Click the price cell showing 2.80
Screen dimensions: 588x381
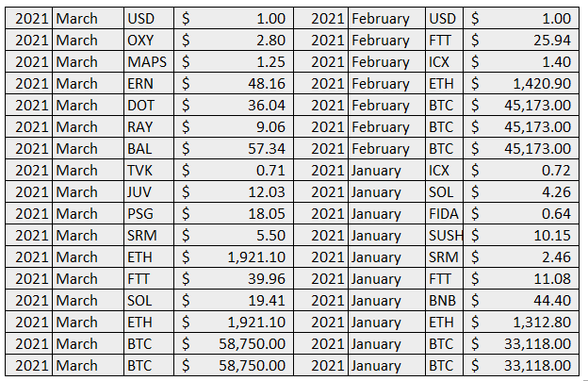click(x=270, y=41)
